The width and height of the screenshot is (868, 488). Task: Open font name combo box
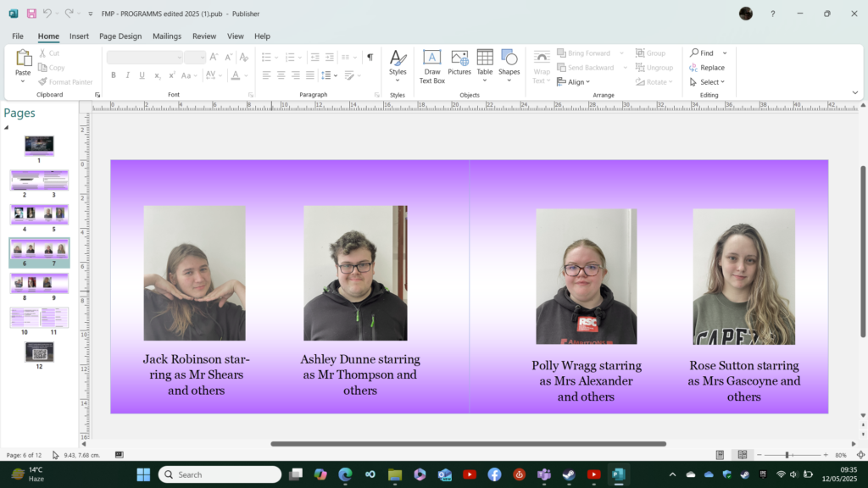pos(144,57)
